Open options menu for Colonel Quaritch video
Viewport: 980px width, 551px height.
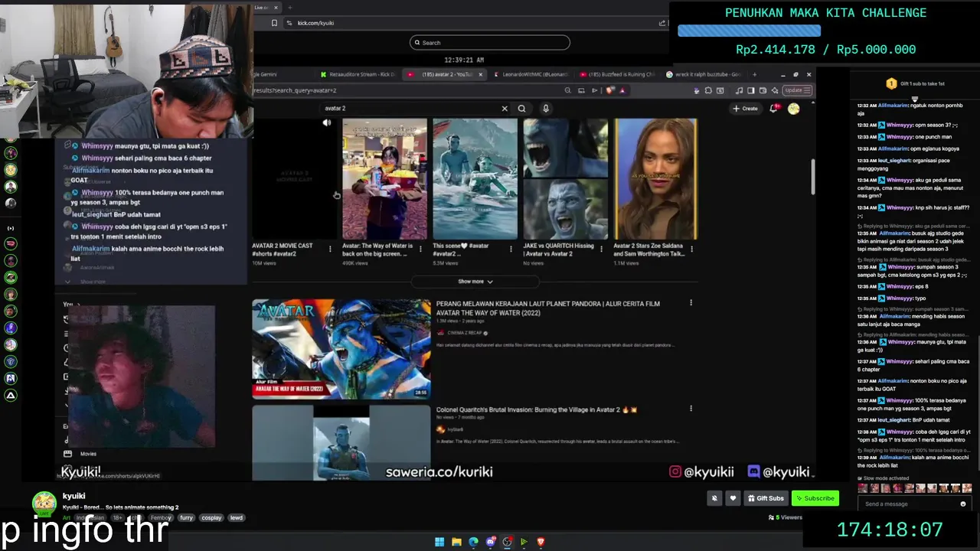click(x=691, y=409)
